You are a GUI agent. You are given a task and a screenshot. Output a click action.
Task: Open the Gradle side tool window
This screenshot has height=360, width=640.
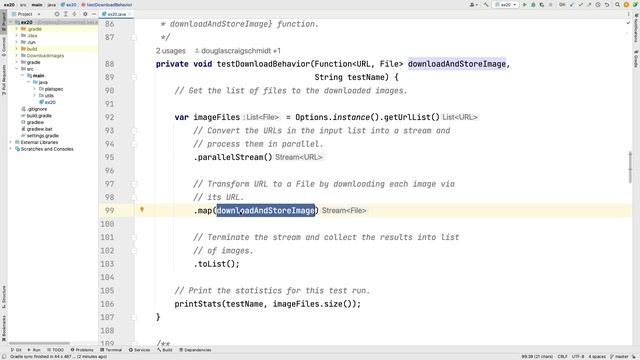636,59
